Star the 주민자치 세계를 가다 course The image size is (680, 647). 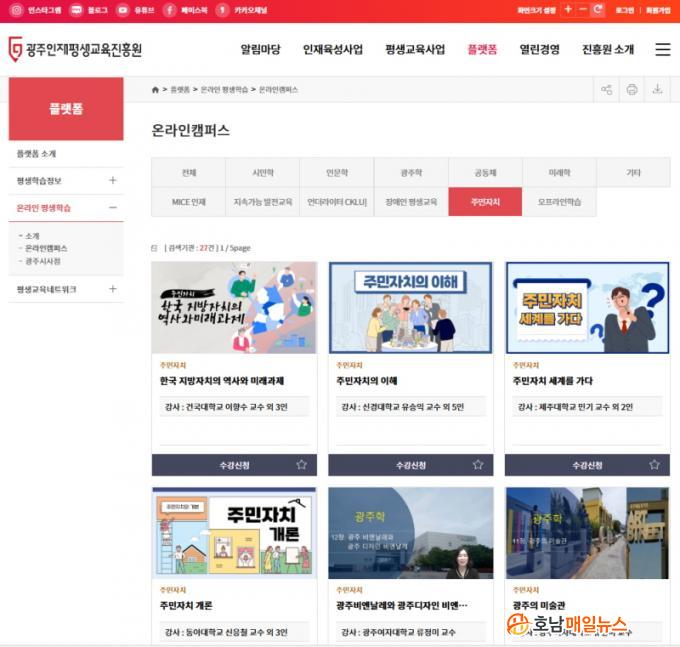(x=654, y=465)
